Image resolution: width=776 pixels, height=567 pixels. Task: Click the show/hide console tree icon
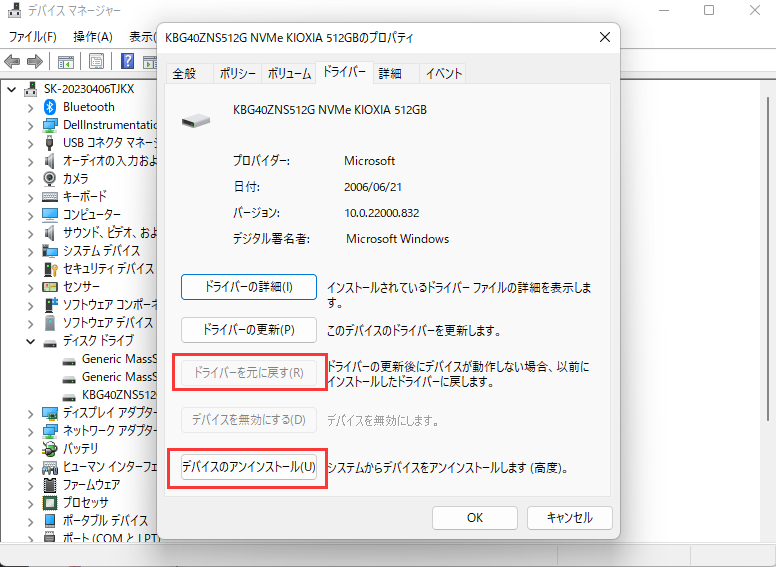pyautogui.click(x=65, y=62)
